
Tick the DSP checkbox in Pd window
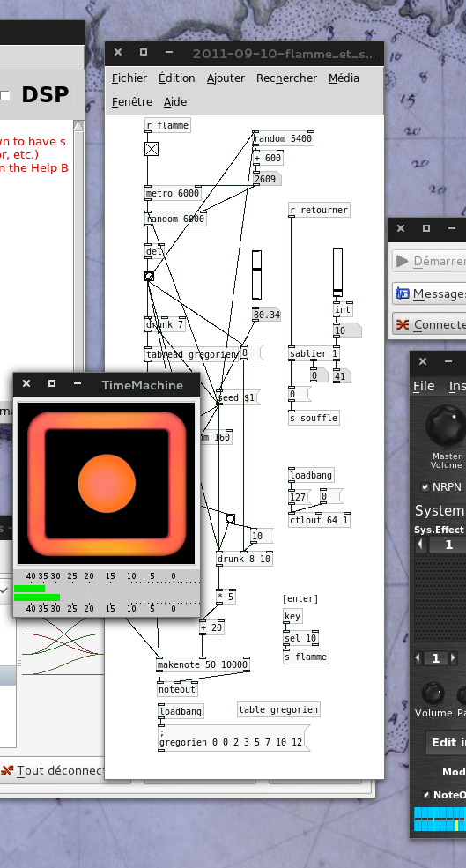5,96
